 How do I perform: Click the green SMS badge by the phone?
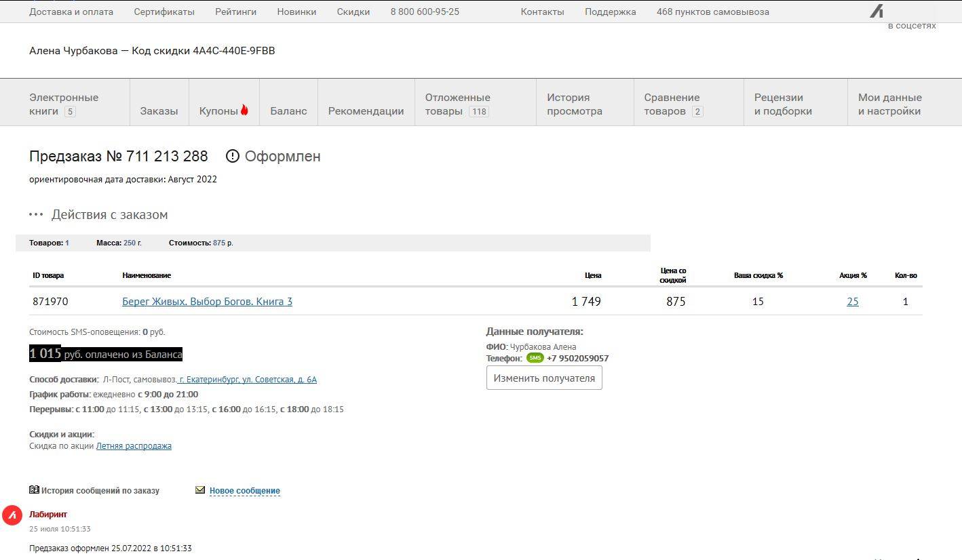(535, 358)
